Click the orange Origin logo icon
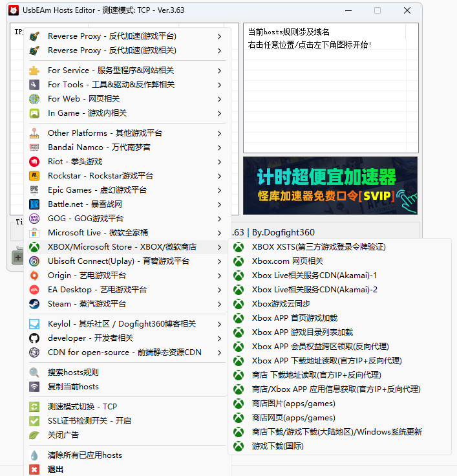Image resolution: width=457 pixels, height=476 pixels. [34, 276]
